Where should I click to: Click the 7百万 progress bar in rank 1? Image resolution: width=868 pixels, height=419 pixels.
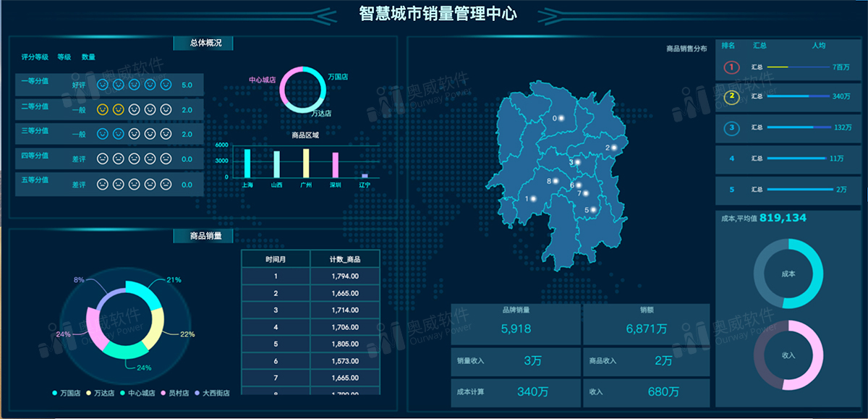(x=799, y=67)
